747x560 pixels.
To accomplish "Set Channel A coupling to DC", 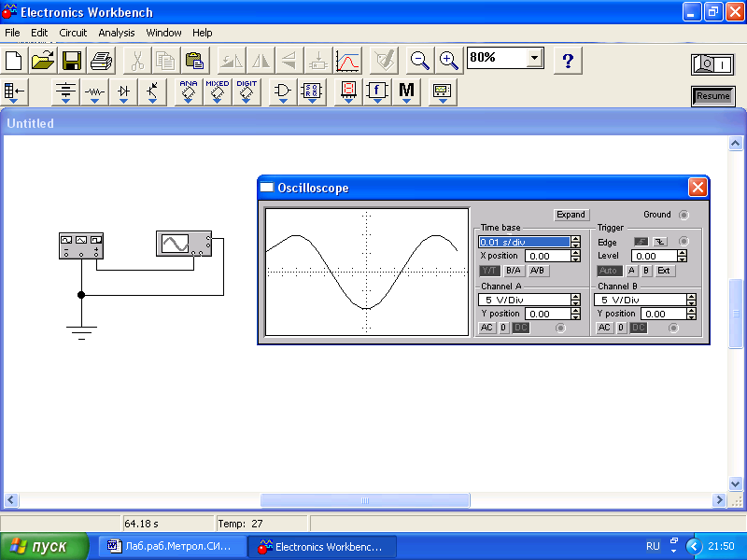I will pos(520,328).
